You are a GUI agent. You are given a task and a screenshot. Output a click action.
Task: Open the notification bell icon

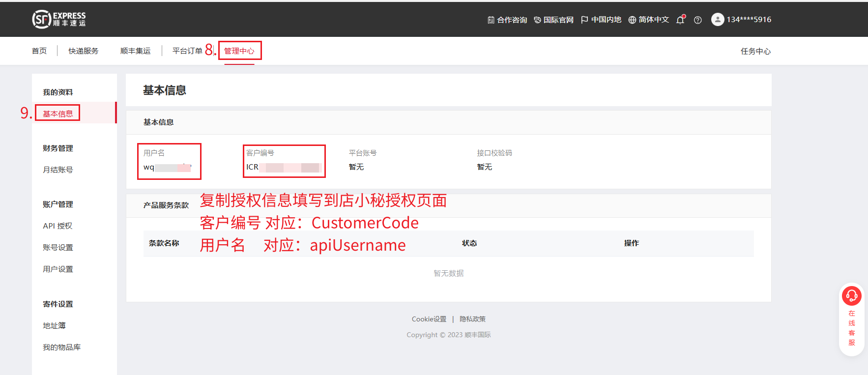[681, 20]
